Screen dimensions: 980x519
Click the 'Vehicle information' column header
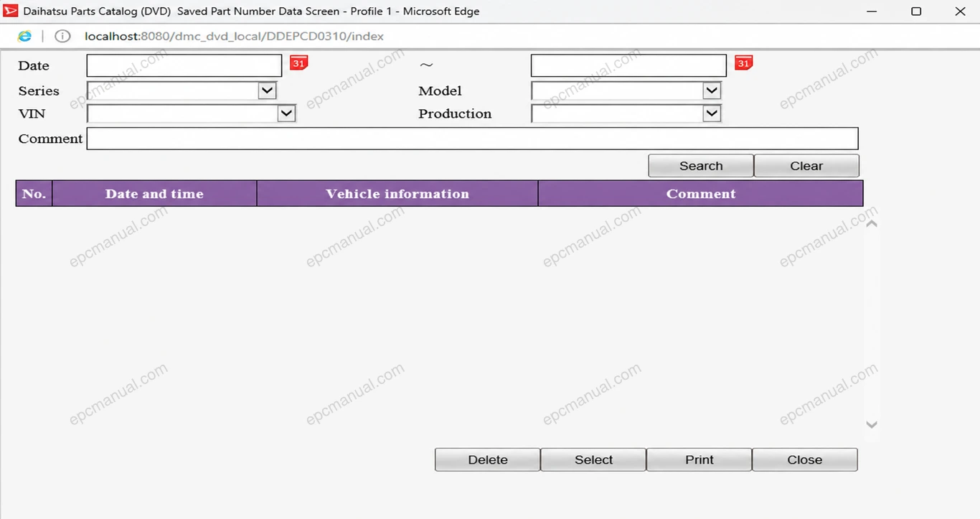coord(397,194)
